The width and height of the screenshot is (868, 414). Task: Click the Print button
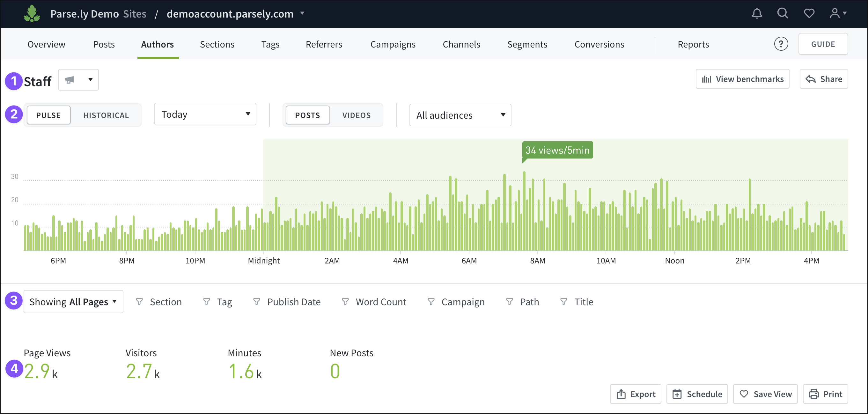[826, 394]
